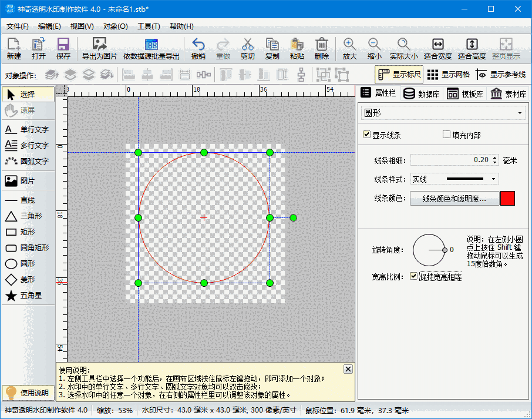Screen dimensions: 532x419
Task: Close the yellow usage instructions panel
Action: coord(348,369)
